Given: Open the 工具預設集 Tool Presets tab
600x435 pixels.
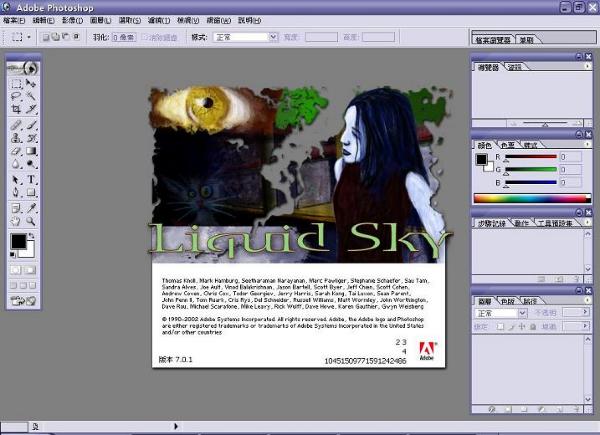Looking at the screenshot, I should click(x=555, y=223).
